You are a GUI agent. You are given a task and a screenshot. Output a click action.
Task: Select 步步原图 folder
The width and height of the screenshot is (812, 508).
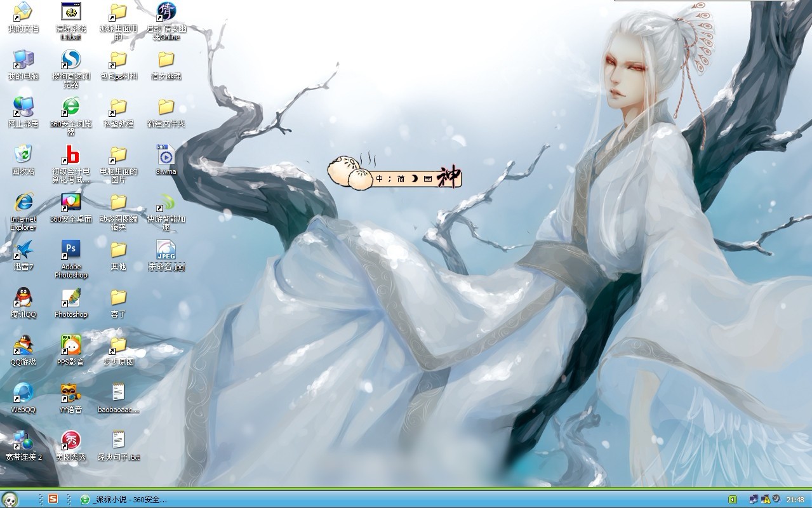click(x=119, y=351)
